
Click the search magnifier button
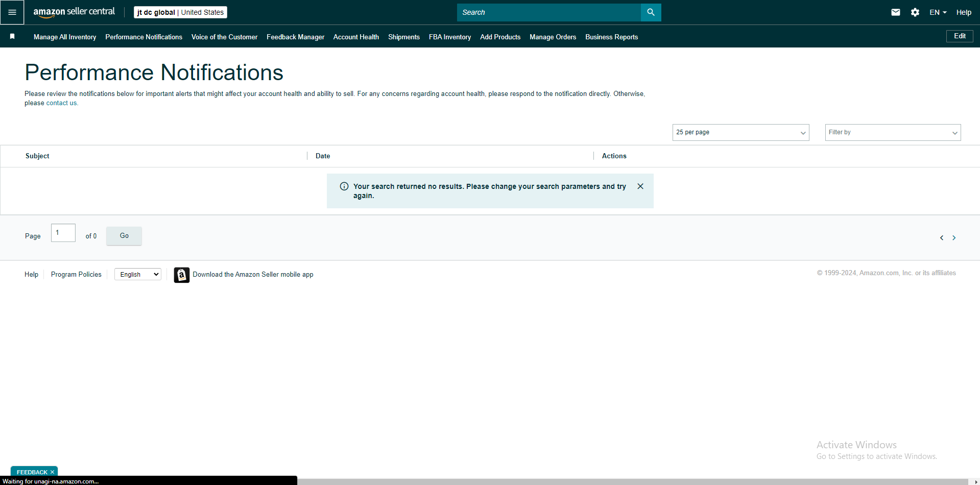point(651,12)
